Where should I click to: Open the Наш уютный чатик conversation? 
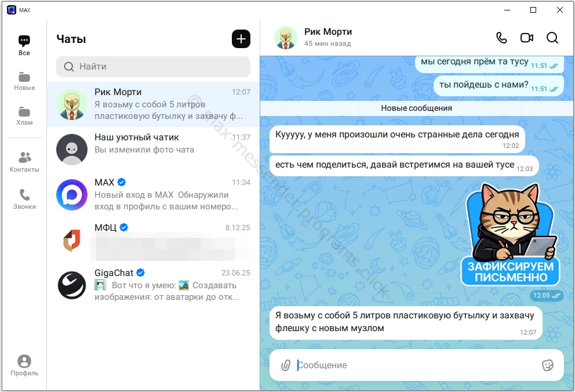[154, 150]
